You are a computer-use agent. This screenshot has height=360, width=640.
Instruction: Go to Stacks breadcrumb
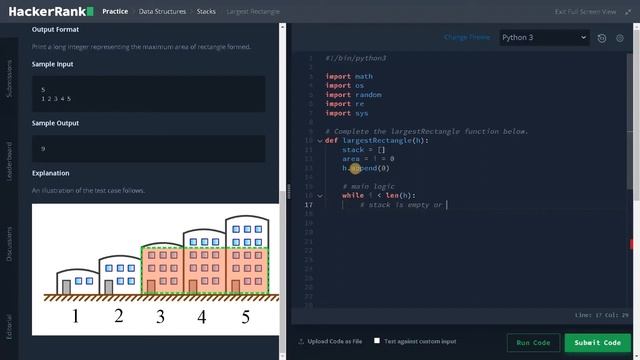206,11
